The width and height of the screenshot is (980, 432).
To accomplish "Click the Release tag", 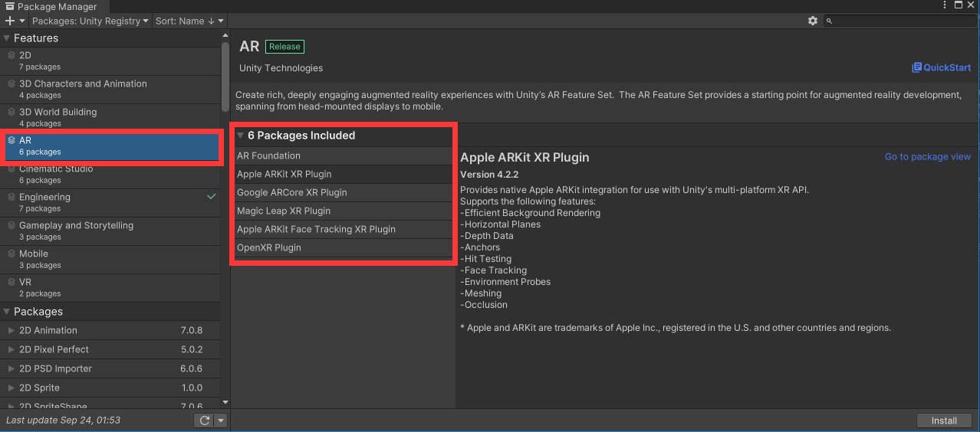I will click(284, 47).
